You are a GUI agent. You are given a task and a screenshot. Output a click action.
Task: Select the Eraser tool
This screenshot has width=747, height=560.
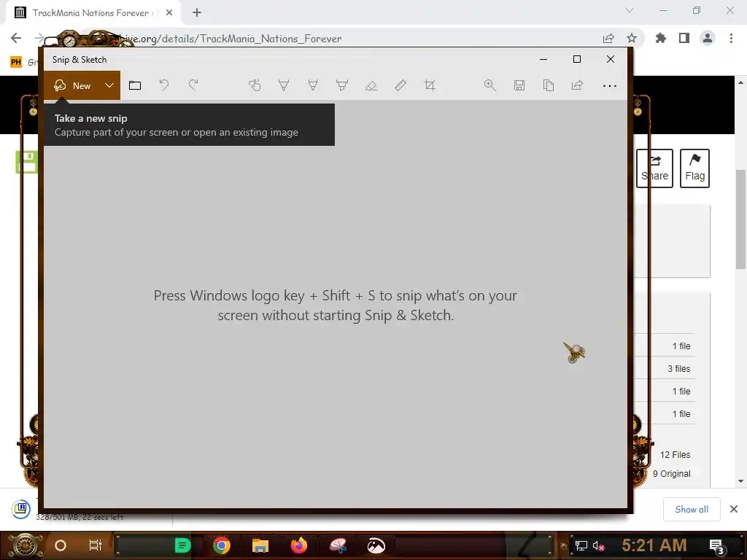pos(371,85)
